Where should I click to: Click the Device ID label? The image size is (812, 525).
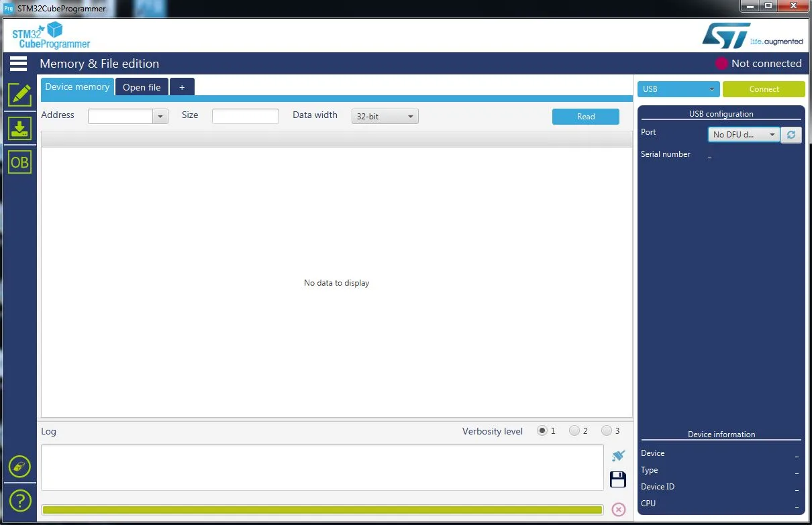658,487
